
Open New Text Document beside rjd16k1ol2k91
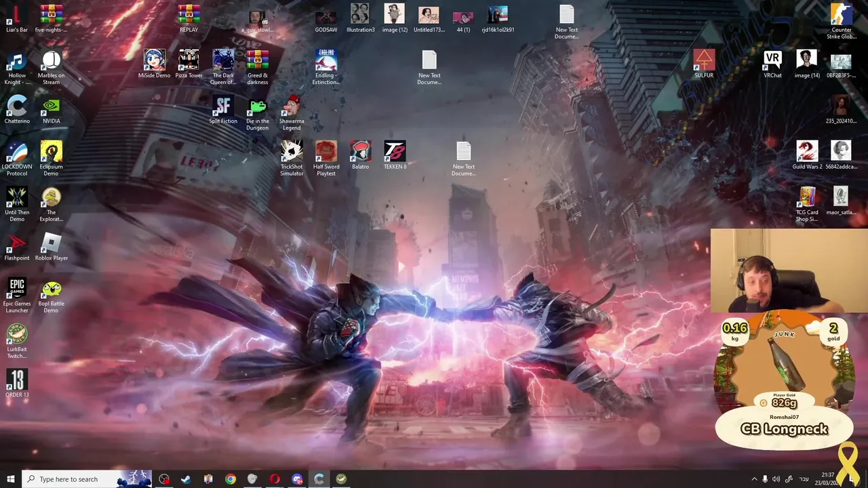(567, 22)
